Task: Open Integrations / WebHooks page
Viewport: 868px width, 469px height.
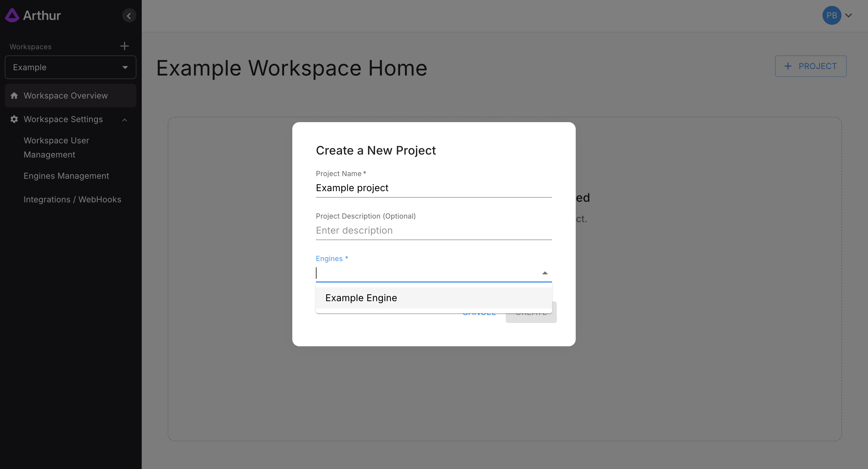Action: tap(72, 199)
